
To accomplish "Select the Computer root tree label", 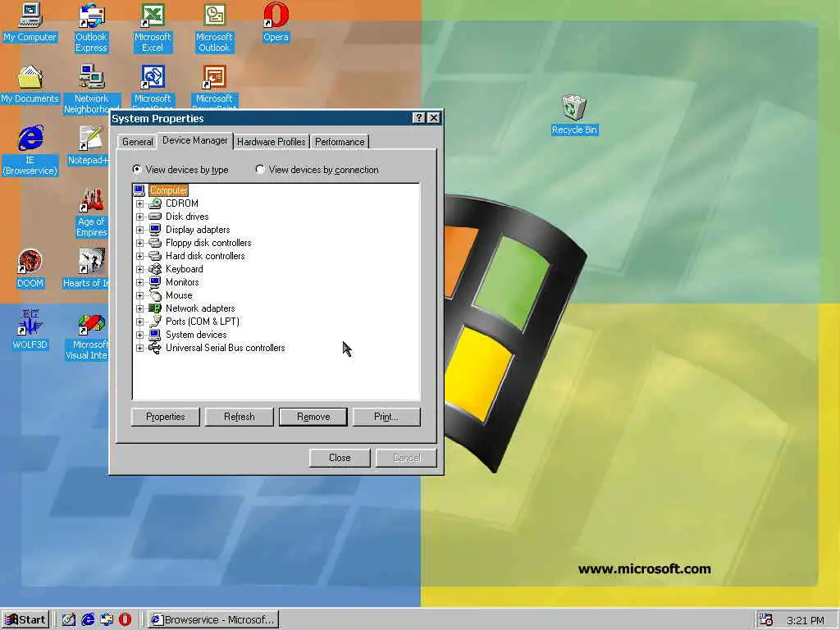I will [x=168, y=190].
